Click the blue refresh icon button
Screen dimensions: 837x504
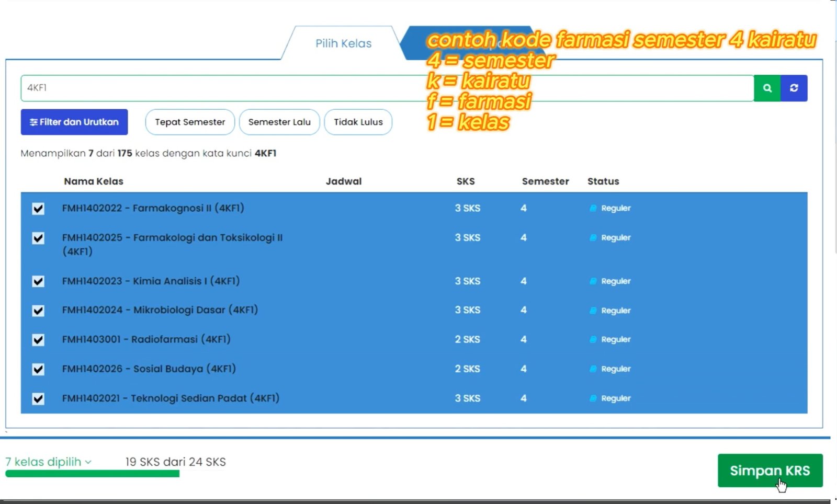(x=794, y=88)
